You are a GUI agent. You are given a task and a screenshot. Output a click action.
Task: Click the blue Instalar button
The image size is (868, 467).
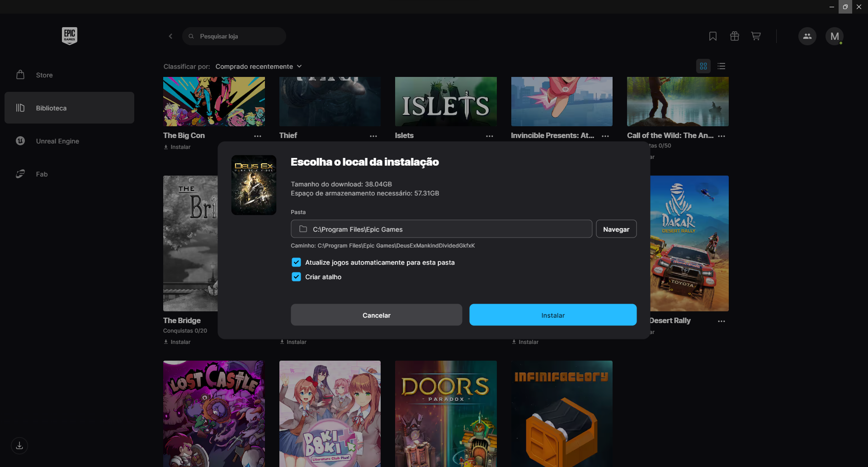[x=553, y=315]
